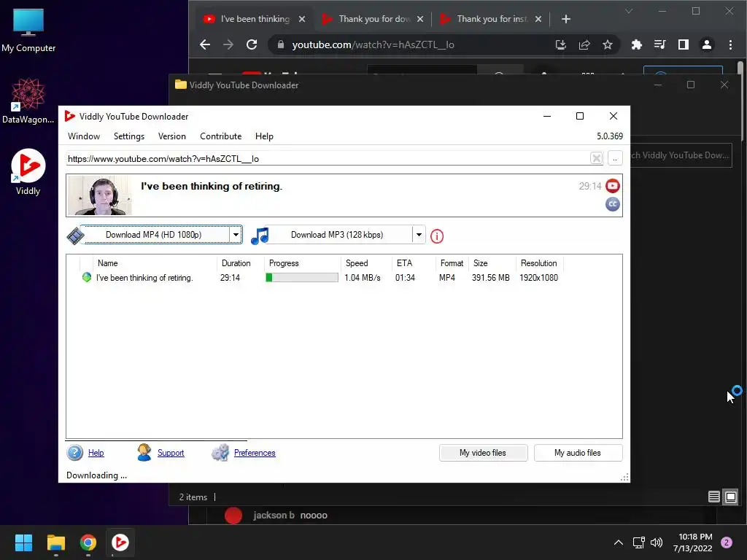Open the Version menu
The height and width of the screenshot is (560, 747).
pos(172,136)
